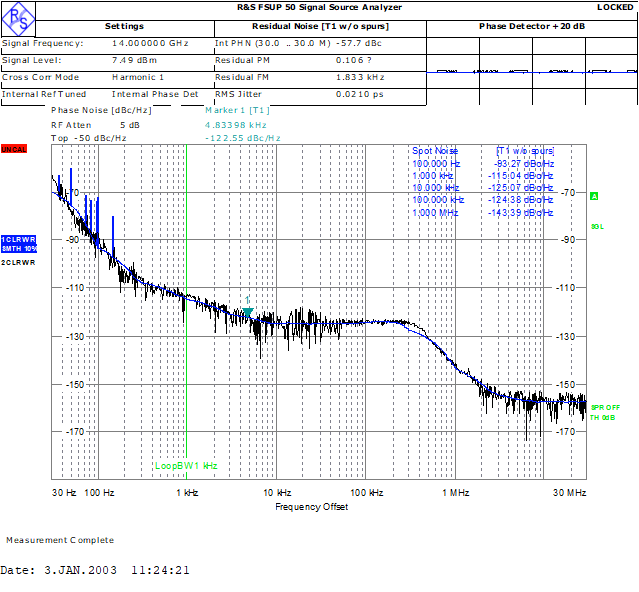639x592 pixels.
Task: Click the LoopBW 1 kHz label
Action: 186,466
